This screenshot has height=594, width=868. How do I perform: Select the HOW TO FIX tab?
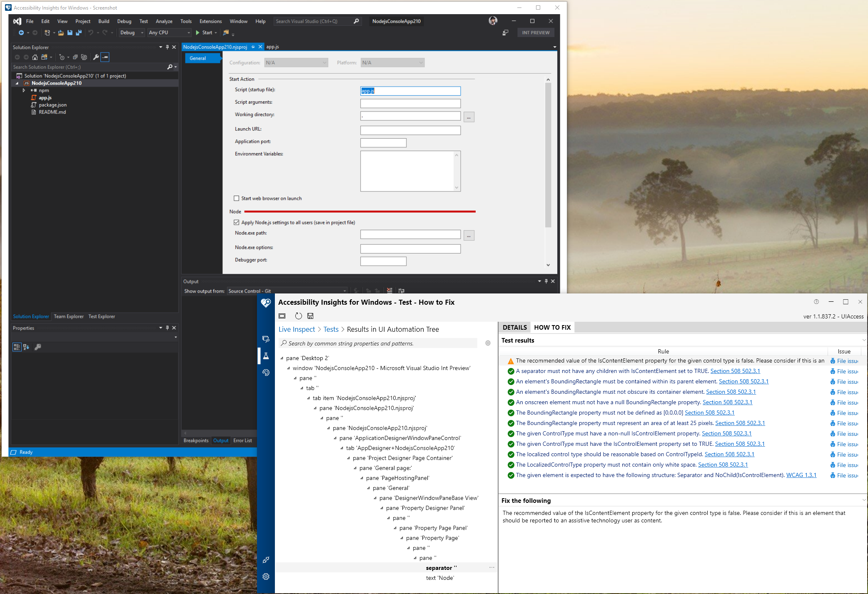[552, 328]
